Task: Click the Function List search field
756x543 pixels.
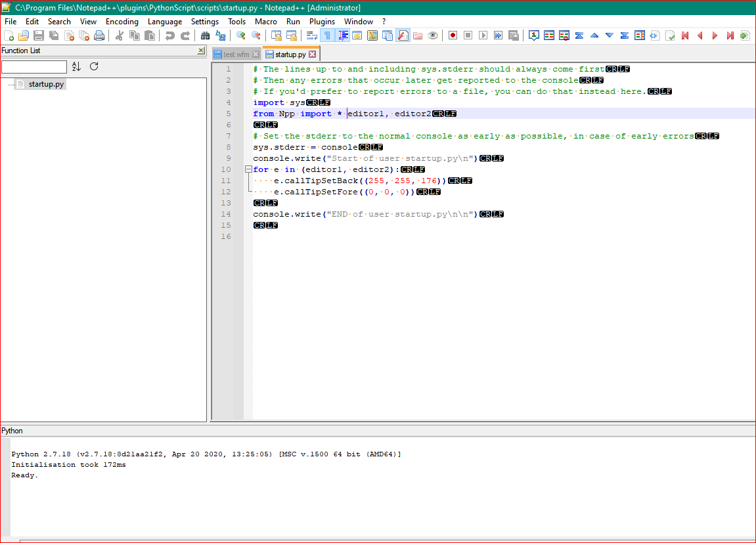Action: 34,66
